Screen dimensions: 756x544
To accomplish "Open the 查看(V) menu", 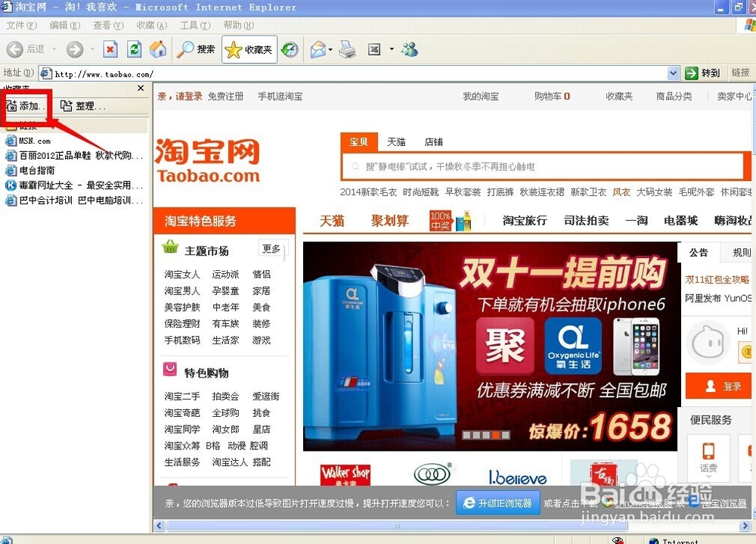I will tap(108, 25).
